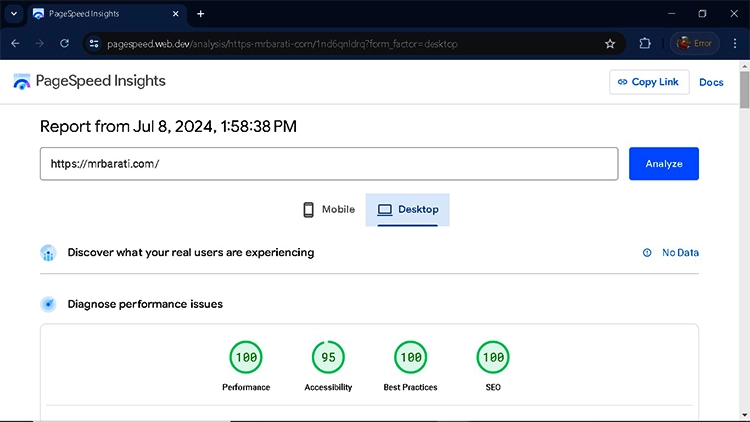The width and height of the screenshot is (750, 422).
Task: Go back with the browser back arrow
Action: coord(15,44)
